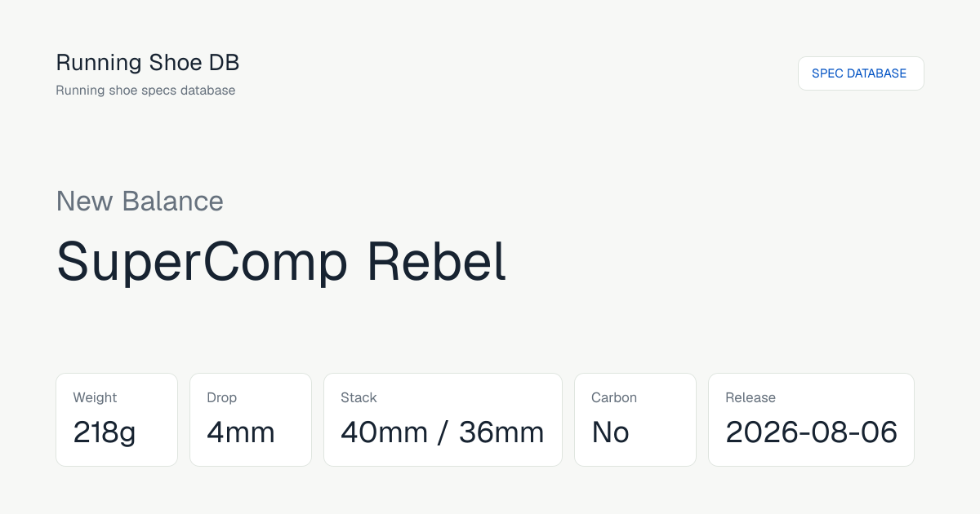
Task: Click the No carbon value
Action: click(x=611, y=432)
